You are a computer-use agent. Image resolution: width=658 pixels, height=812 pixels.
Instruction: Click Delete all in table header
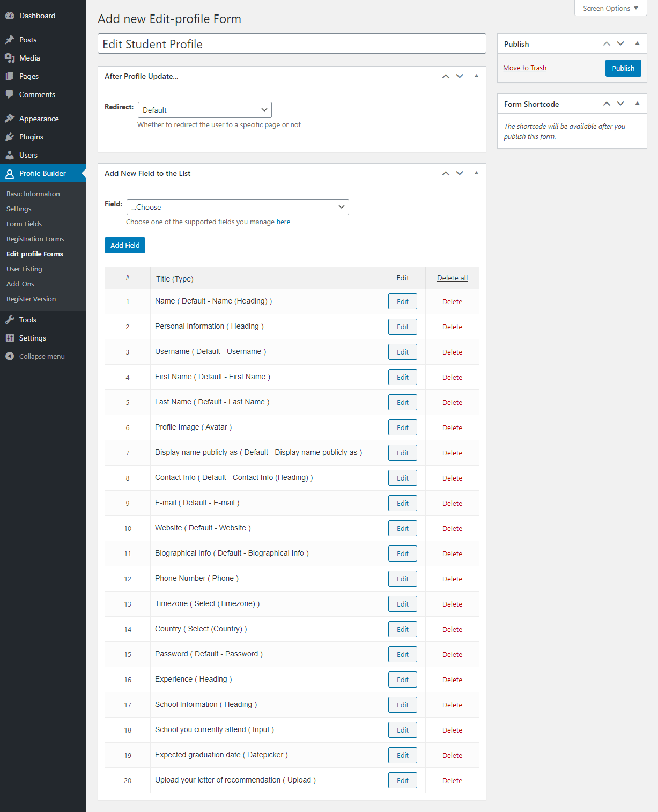pos(452,278)
